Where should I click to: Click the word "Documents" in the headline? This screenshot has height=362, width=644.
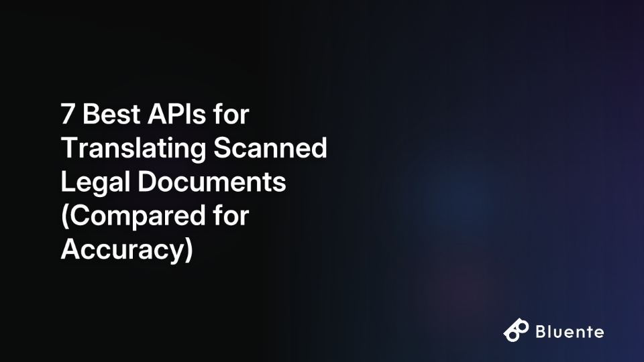point(211,182)
